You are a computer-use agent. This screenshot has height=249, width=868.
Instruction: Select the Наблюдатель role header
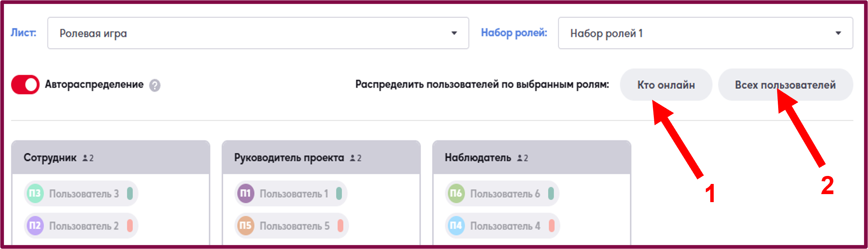[x=532, y=157]
